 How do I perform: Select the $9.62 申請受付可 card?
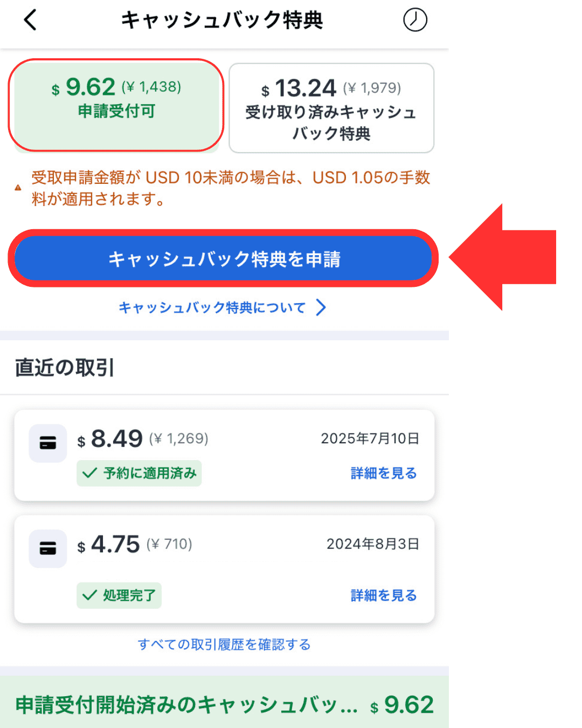[116, 105]
